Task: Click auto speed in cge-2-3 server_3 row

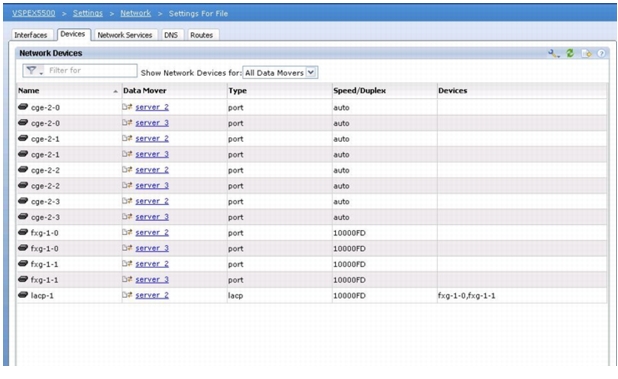Action: click(341, 217)
